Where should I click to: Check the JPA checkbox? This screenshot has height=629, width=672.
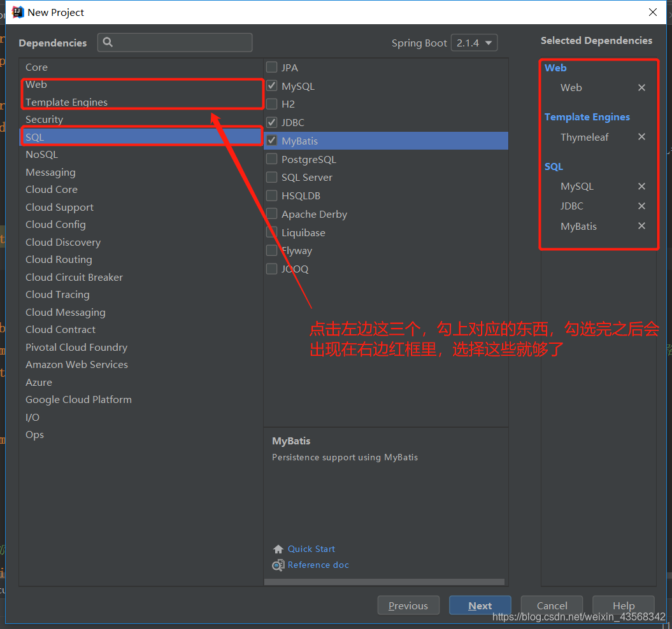[272, 67]
